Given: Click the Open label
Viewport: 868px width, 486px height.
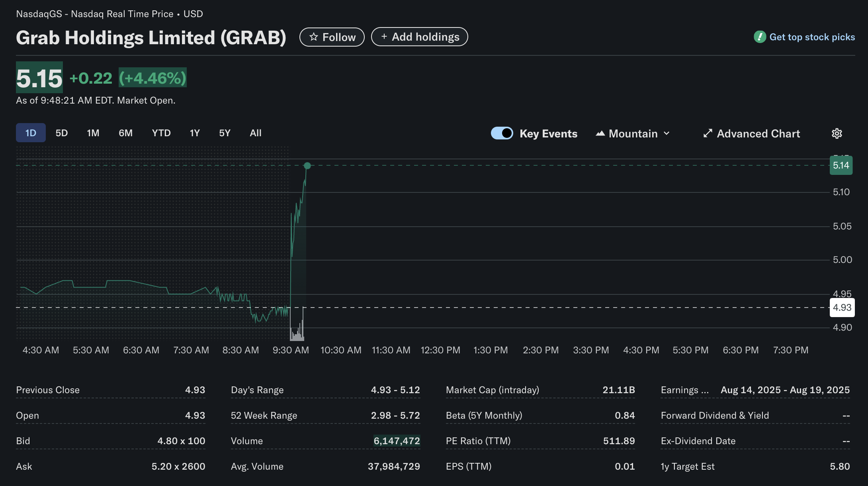Looking at the screenshot, I should (x=27, y=415).
